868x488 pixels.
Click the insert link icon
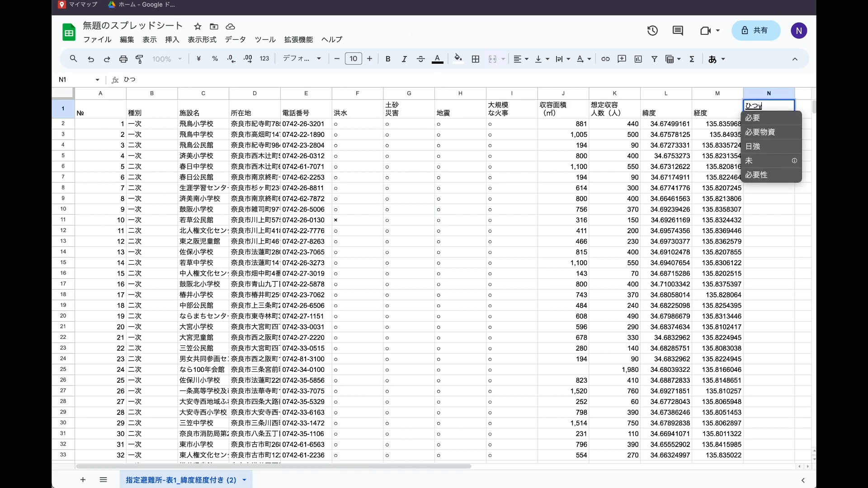coord(605,59)
